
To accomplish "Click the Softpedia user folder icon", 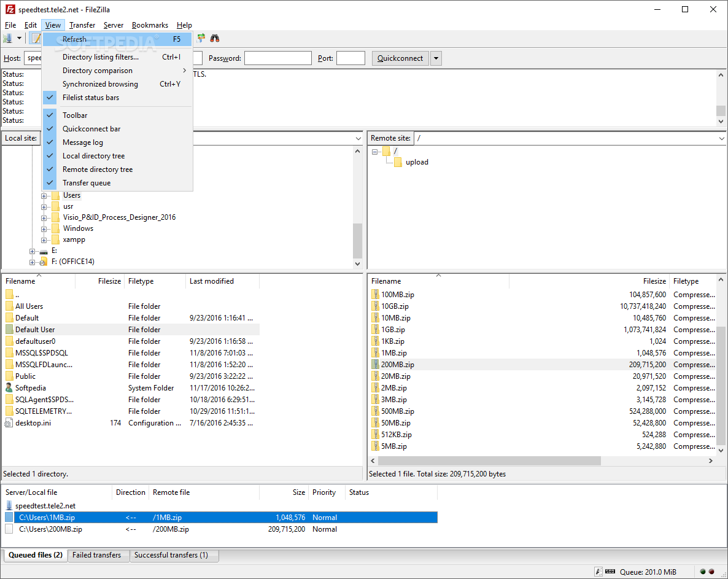I will click(9, 387).
